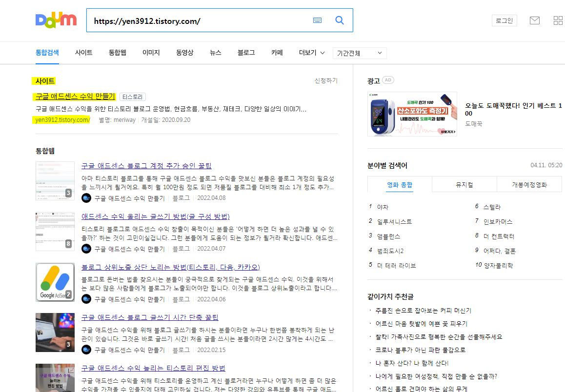Expand the 더보기 menu
565x392 pixels.
click(x=312, y=53)
